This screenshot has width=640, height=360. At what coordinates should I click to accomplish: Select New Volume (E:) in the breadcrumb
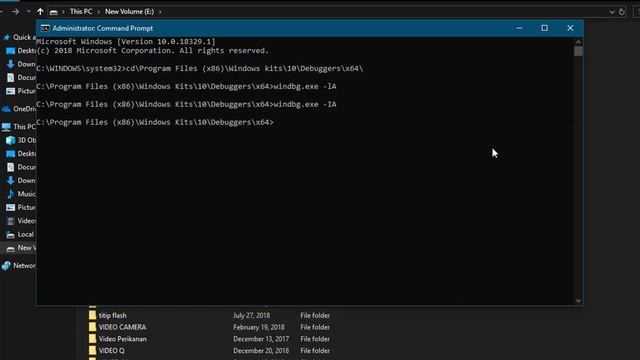(129, 11)
